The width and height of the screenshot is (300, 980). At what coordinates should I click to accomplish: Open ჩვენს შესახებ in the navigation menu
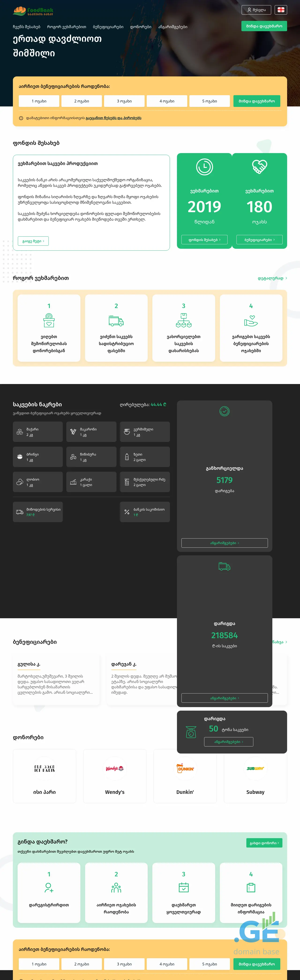pyautogui.click(x=26, y=27)
